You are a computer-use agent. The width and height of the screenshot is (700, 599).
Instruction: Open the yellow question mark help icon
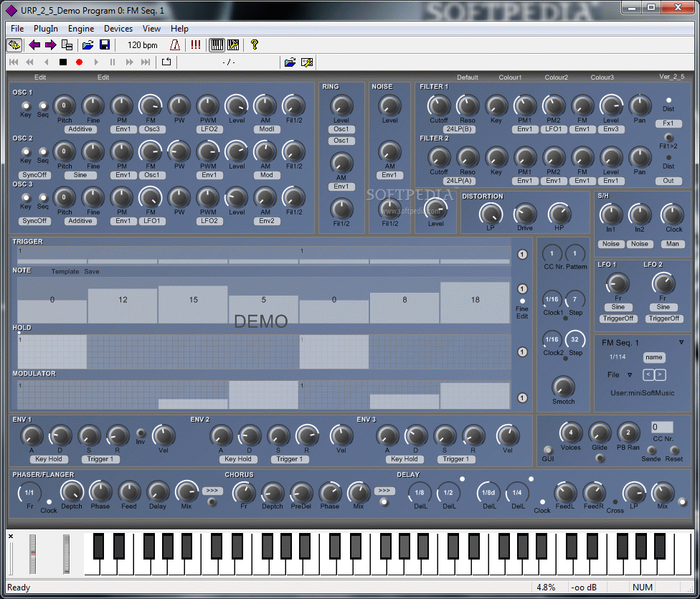(255, 44)
